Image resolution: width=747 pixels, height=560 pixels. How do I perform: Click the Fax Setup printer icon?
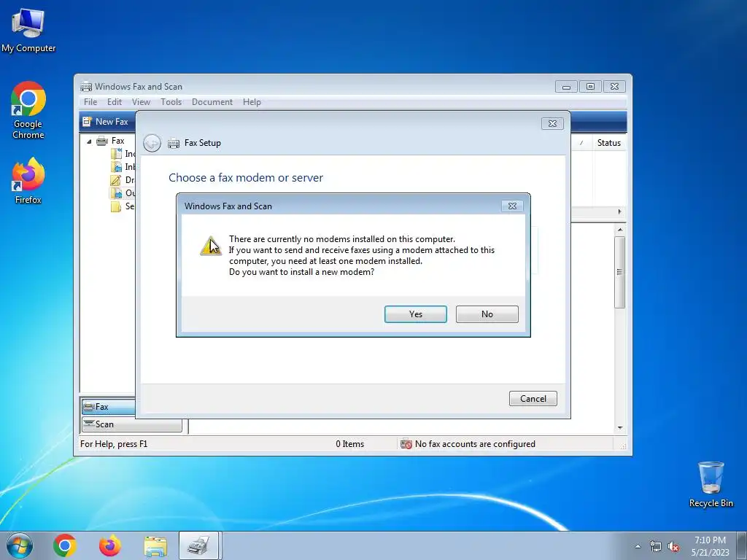(x=174, y=143)
